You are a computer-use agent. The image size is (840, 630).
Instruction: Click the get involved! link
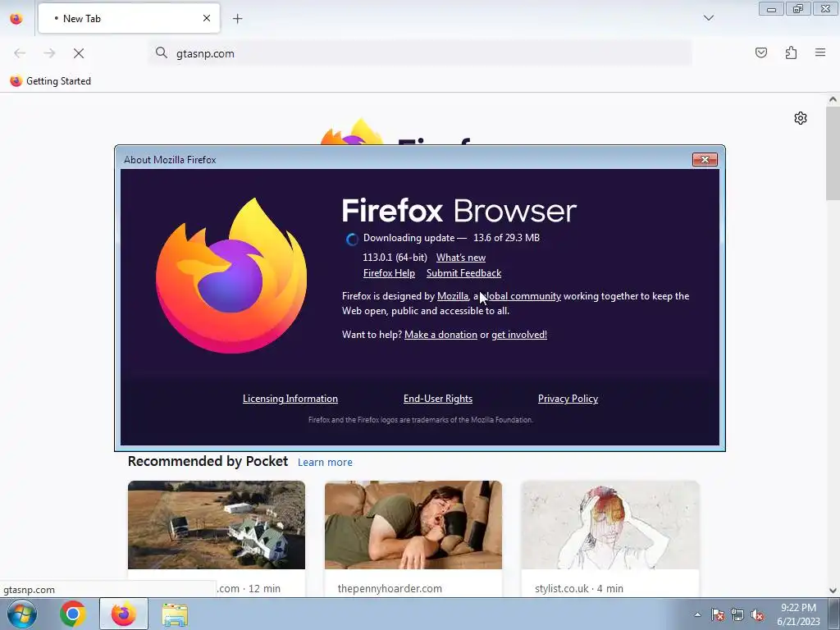coord(519,335)
